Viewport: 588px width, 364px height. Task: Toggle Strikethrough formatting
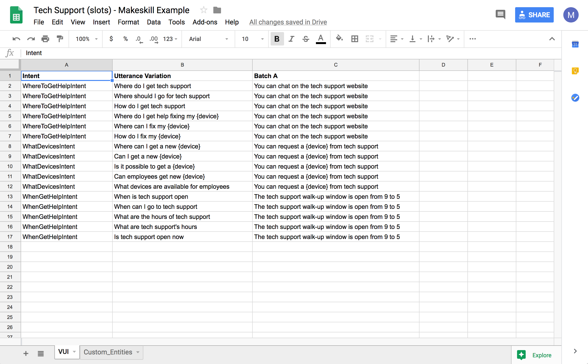click(x=306, y=39)
